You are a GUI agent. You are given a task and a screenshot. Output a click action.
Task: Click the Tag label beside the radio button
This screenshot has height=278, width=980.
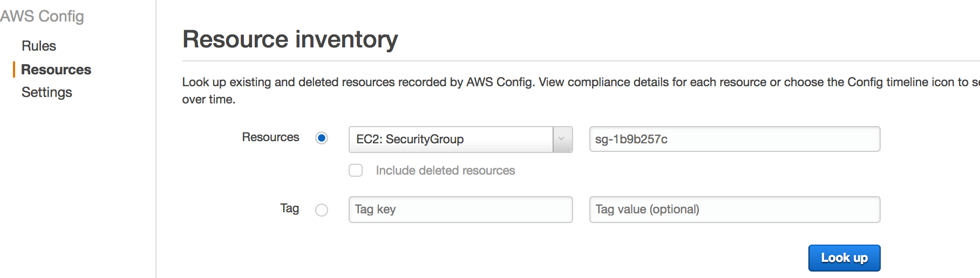(290, 208)
